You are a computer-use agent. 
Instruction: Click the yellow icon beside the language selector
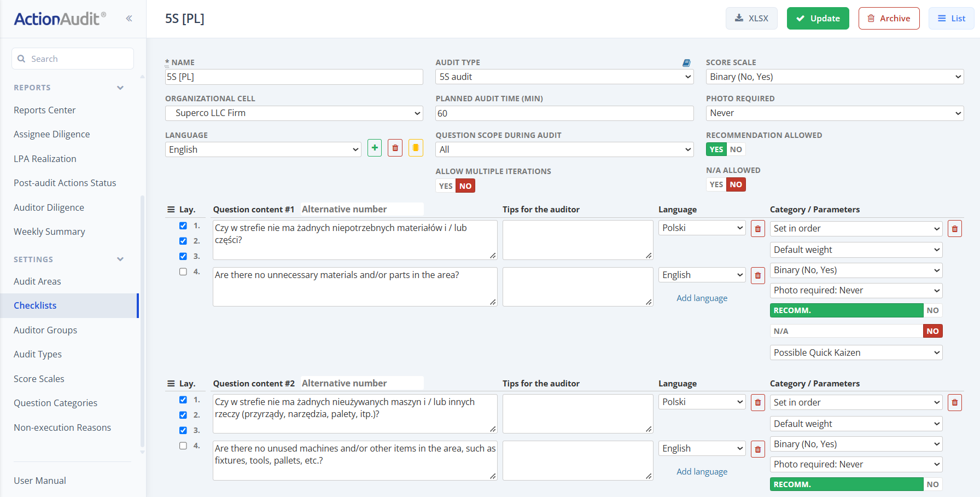tap(416, 148)
